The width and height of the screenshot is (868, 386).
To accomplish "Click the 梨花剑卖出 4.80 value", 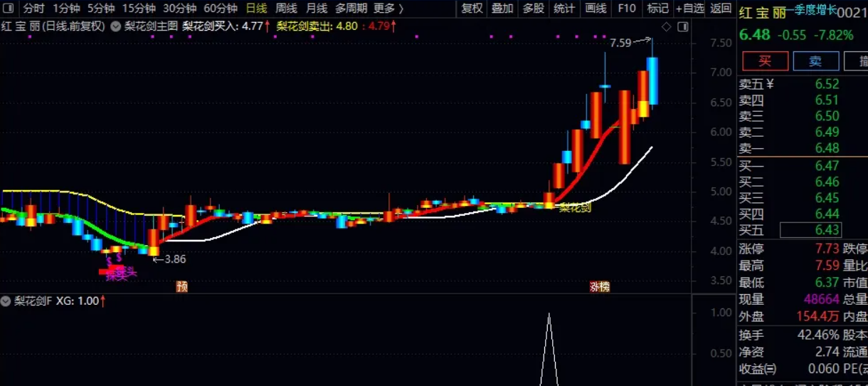I will pos(317,26).
